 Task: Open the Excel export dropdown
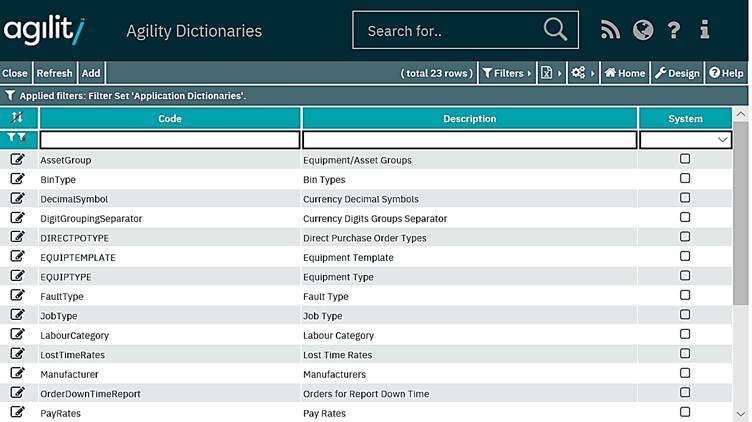(x=549, y=73)
